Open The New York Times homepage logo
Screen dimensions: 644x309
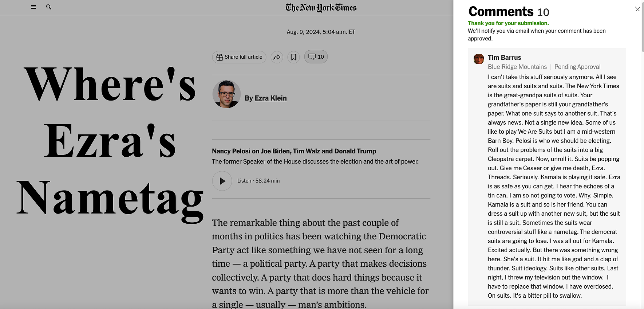pos(321,8)
